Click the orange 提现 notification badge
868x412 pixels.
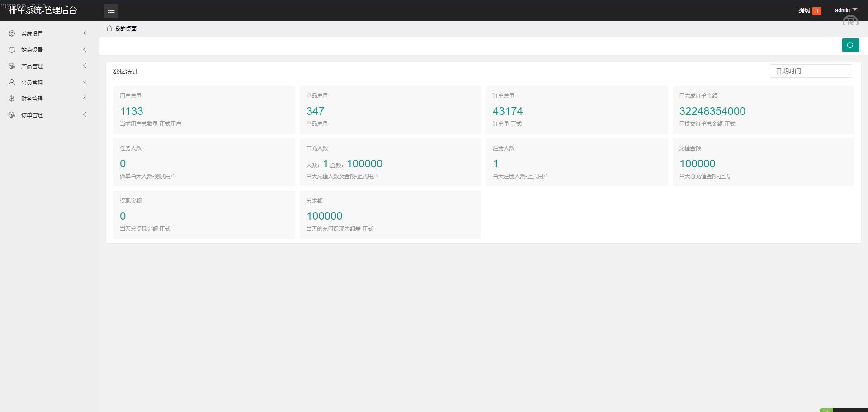coord(816,11)
